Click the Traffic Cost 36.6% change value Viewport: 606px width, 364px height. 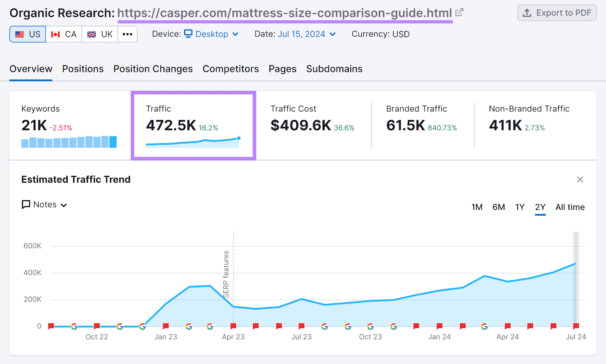click(x=344, y=128)
